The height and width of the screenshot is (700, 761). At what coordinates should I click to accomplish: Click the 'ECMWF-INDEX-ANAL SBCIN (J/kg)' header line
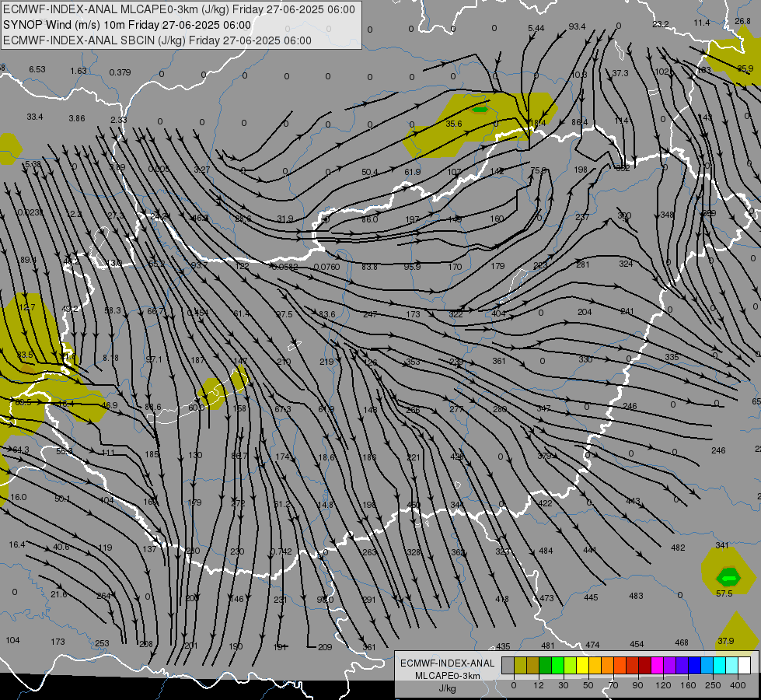(x=94, y=40)
